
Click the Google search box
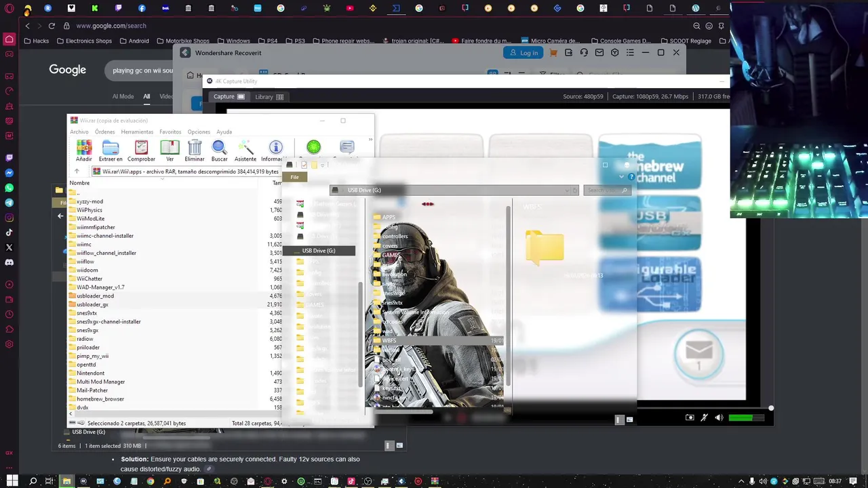pyautogui.click(x=140, y=70)
